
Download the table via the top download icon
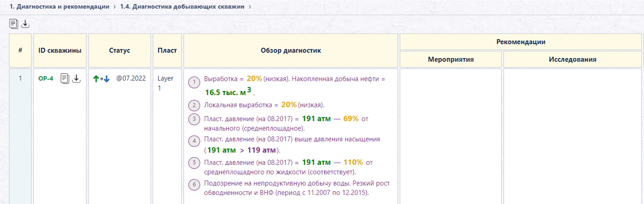(25, 23)
